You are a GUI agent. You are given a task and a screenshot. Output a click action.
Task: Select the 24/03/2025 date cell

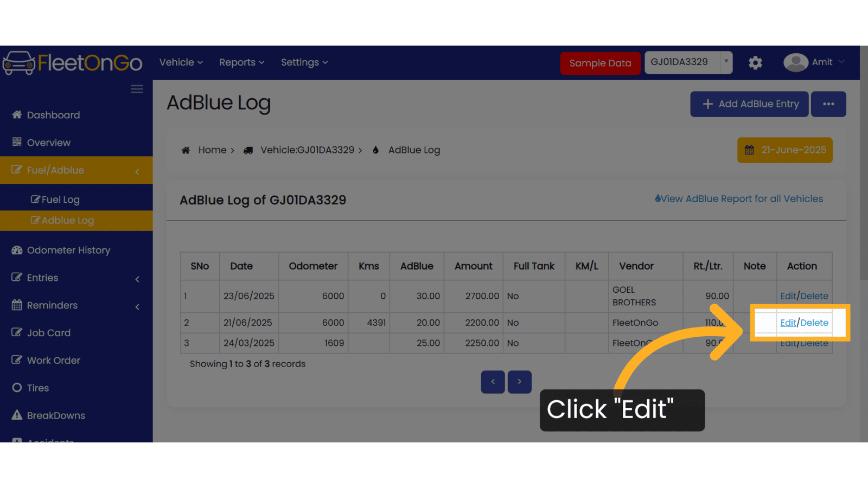click(x=249, y=343)
